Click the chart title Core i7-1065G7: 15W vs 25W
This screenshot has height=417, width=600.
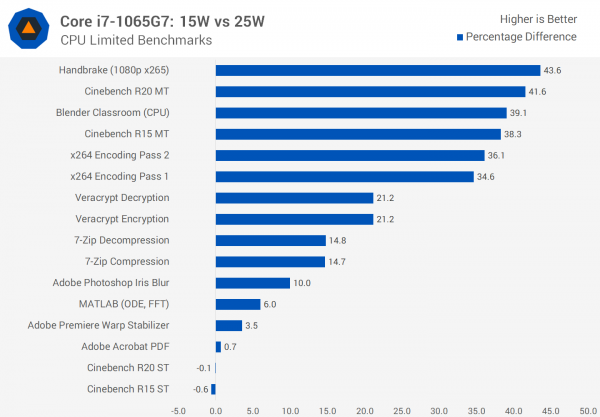click(x=162, y=21)
